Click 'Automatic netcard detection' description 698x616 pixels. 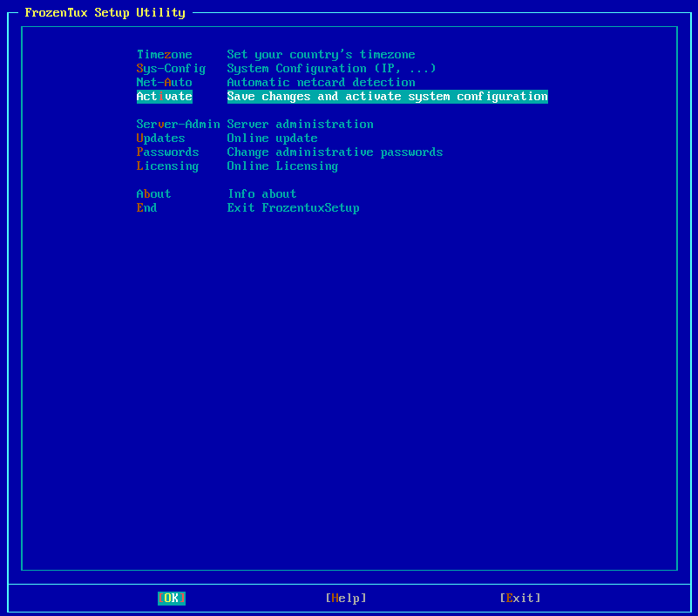click(321, 83)
